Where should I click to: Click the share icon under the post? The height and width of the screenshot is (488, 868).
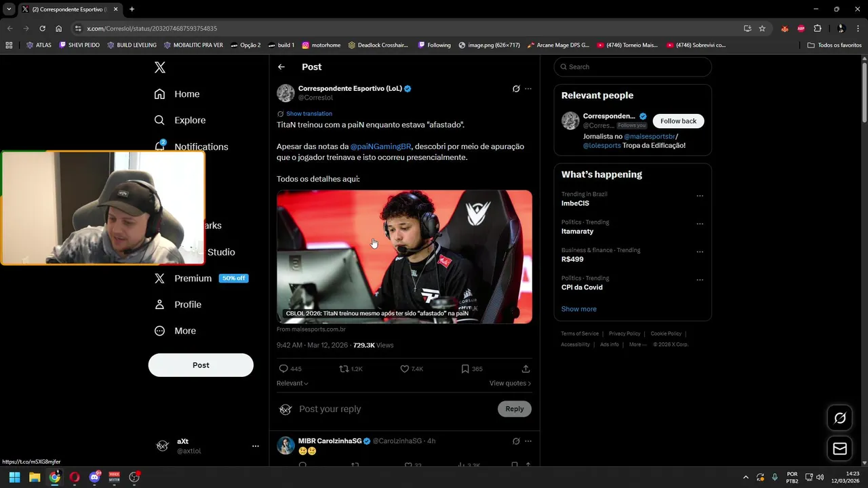(526, 369)
